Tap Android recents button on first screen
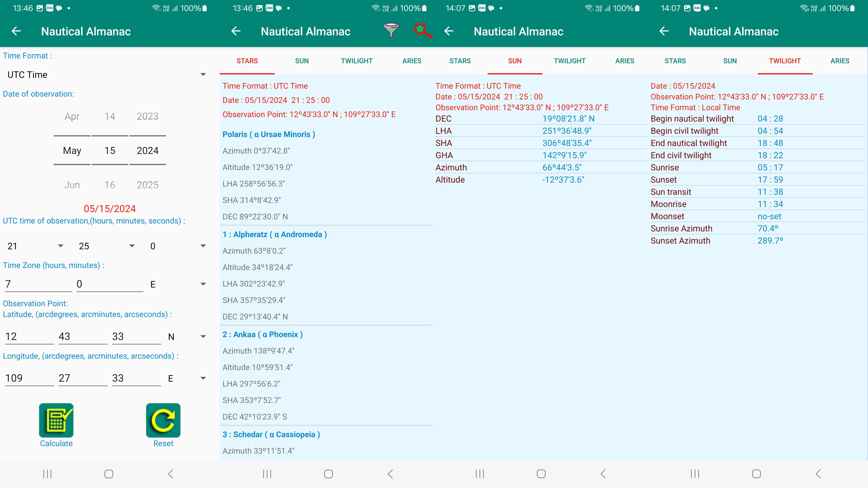The height and width of the screenshot is (488, 868). [x=47, y=474]
